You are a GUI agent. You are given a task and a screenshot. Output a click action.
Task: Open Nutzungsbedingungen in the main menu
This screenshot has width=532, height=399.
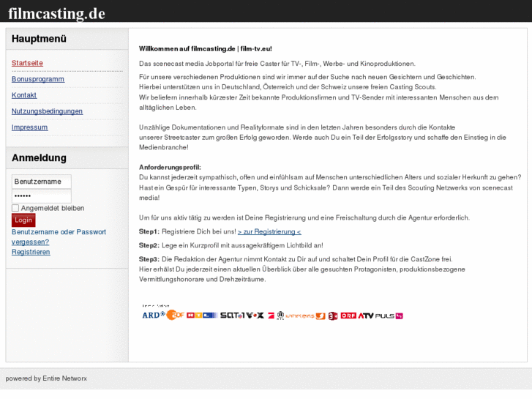pos(47,111)
